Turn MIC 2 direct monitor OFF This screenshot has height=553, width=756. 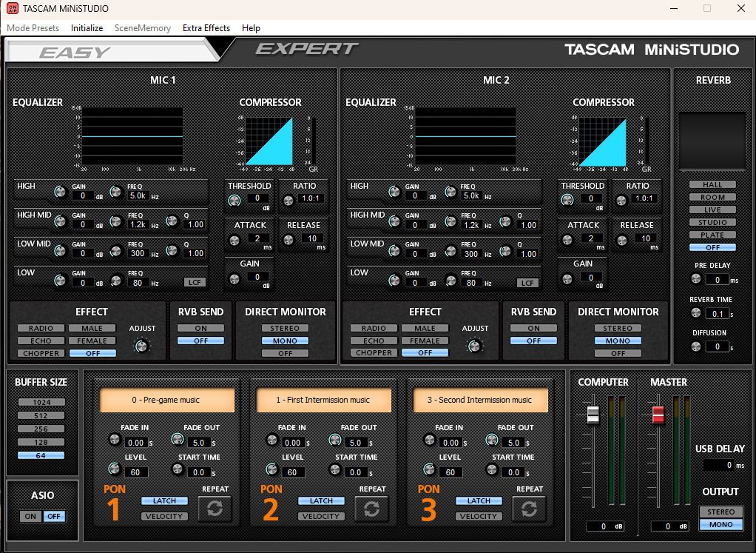coord(618,353)
